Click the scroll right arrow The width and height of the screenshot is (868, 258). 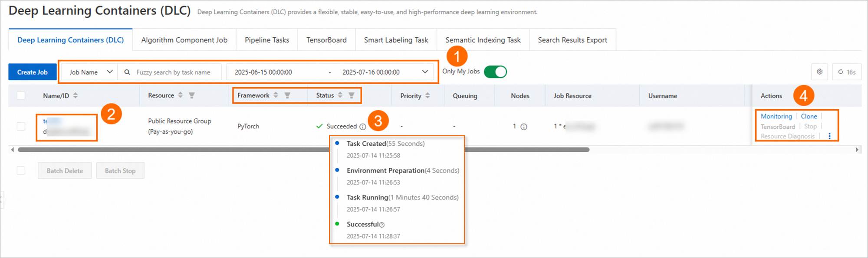[x=857, y=150]
